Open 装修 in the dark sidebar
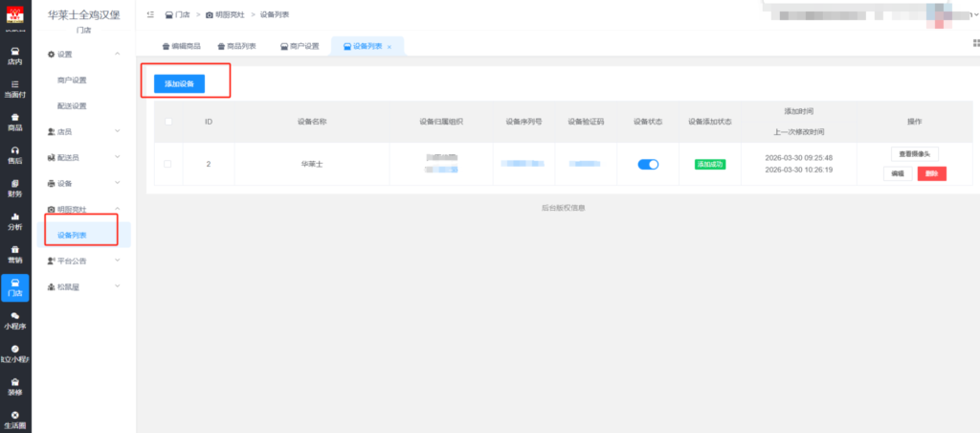The width and height of the screenshot is (980, 433). pos(15,387)
